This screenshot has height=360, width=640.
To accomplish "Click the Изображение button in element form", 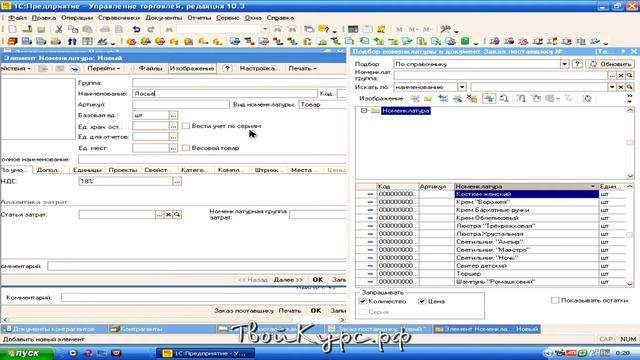I will (x=192, y=69).
